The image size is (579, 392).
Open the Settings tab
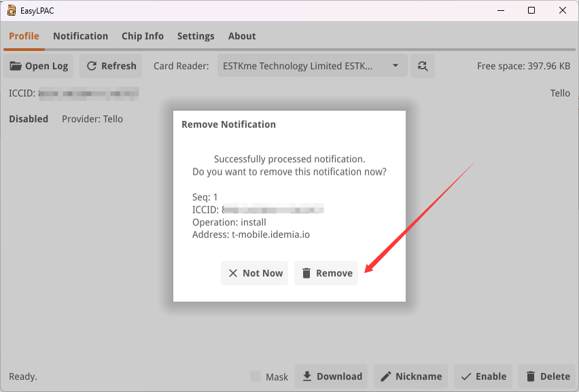(196, 36)
